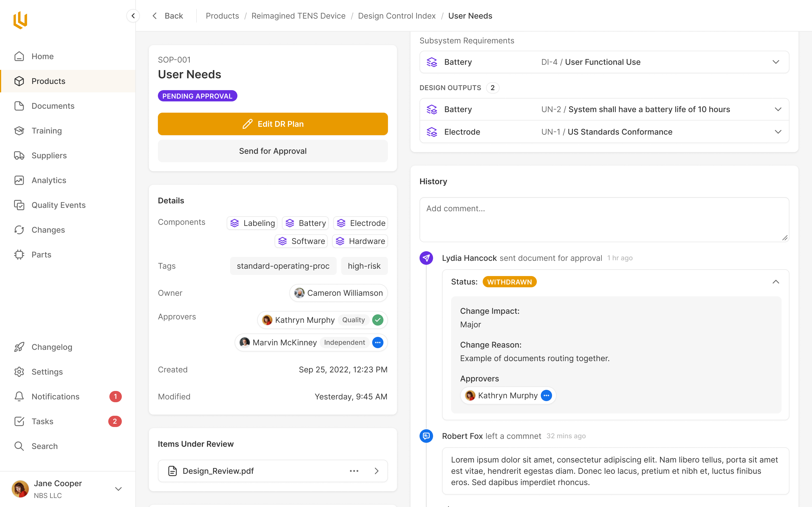
Task: Collapse the sidebar with the arrow button
Action: [x=133, y=16]
